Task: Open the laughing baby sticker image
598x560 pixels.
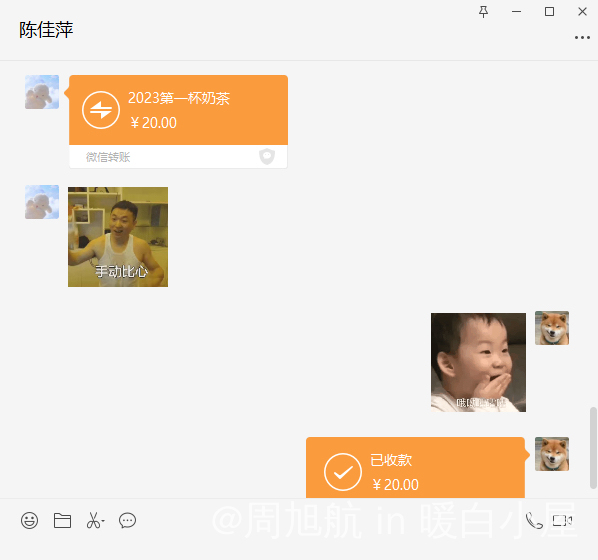Action: click(x=478, y=362)
